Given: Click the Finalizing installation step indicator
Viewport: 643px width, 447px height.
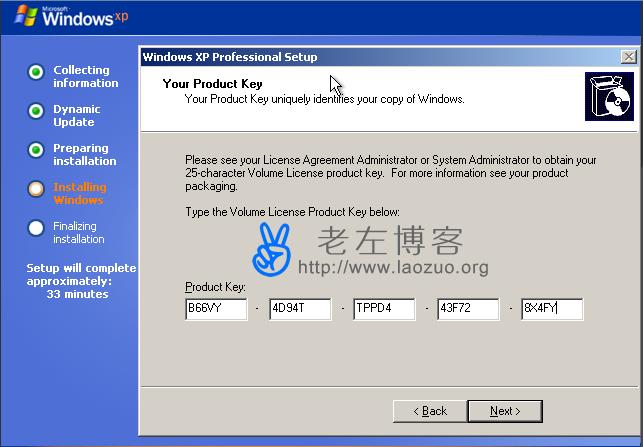Looking at the screenshot, I should pyautogui.click(x=36, y=228).
